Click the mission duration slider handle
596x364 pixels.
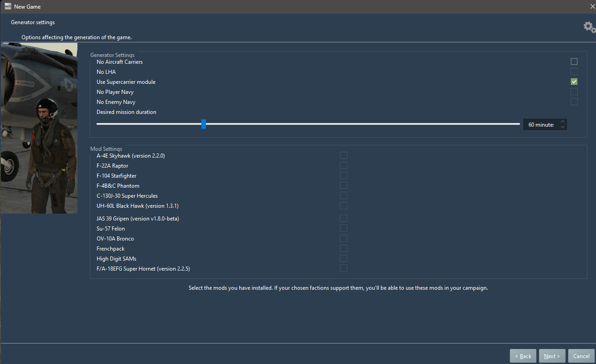[x=204, y=124]
